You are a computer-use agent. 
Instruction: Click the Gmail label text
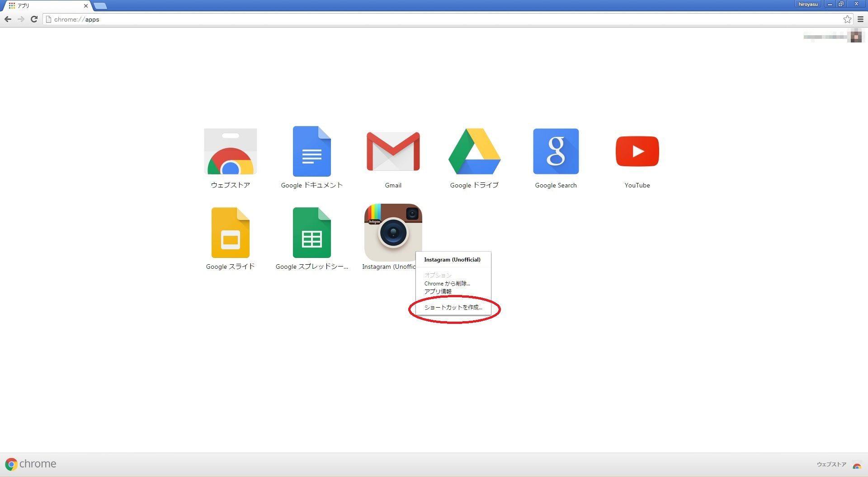[393, 185]
